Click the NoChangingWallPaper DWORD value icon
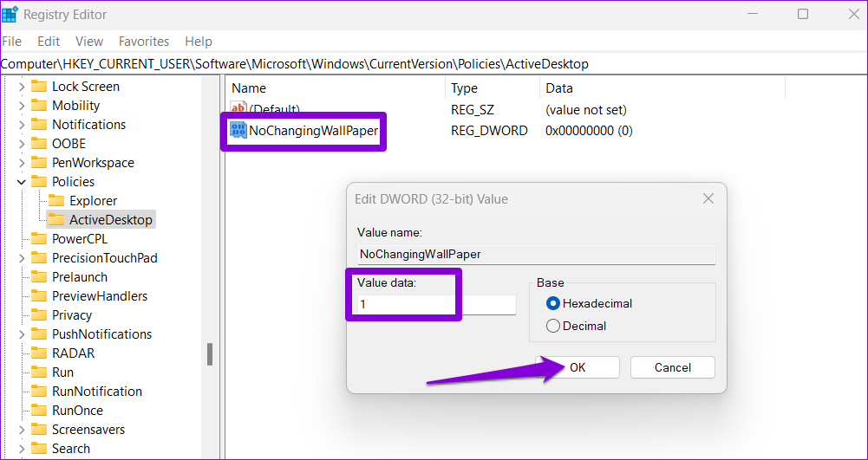This screenshot has height=460, width=868. (x=238, y=131)
